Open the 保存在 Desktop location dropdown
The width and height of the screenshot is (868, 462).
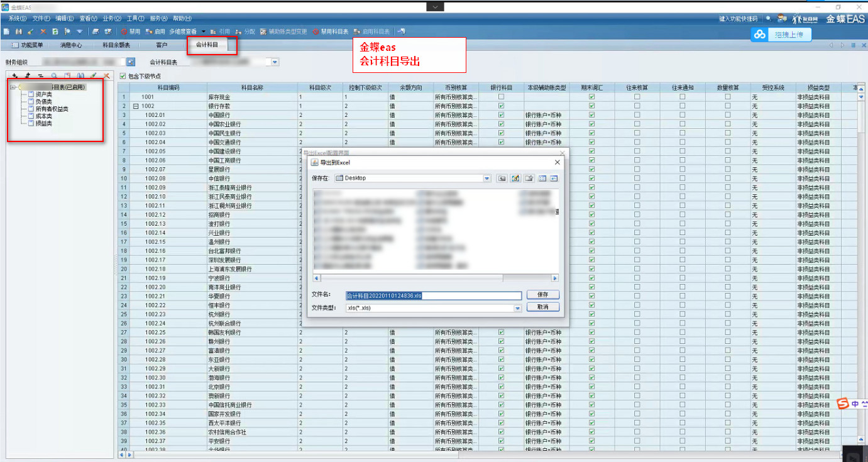[x=486, y=179]
